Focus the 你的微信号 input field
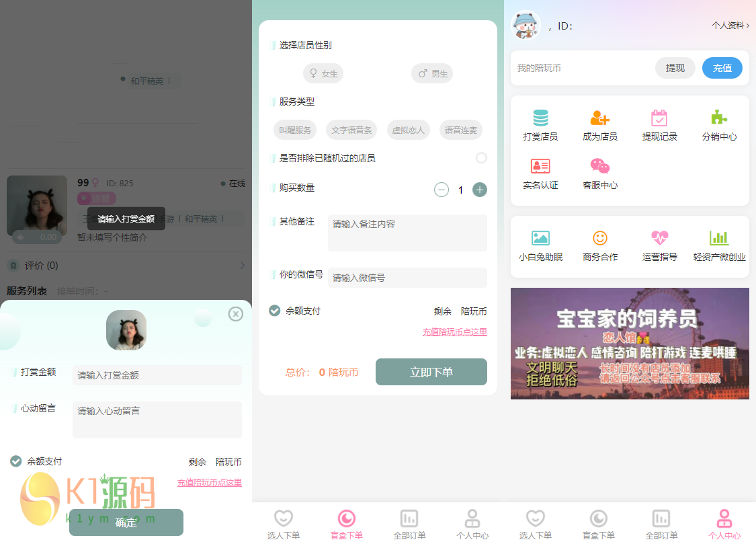 click(407, 278)
